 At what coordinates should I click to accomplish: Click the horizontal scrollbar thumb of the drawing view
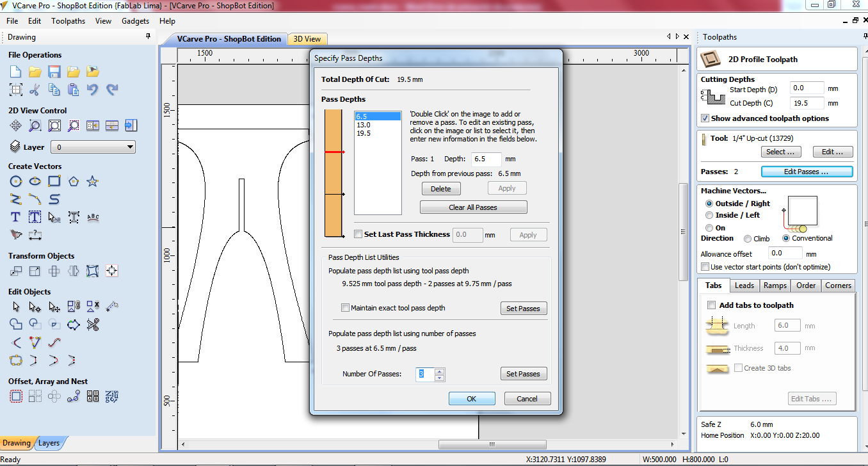(492, 444)
